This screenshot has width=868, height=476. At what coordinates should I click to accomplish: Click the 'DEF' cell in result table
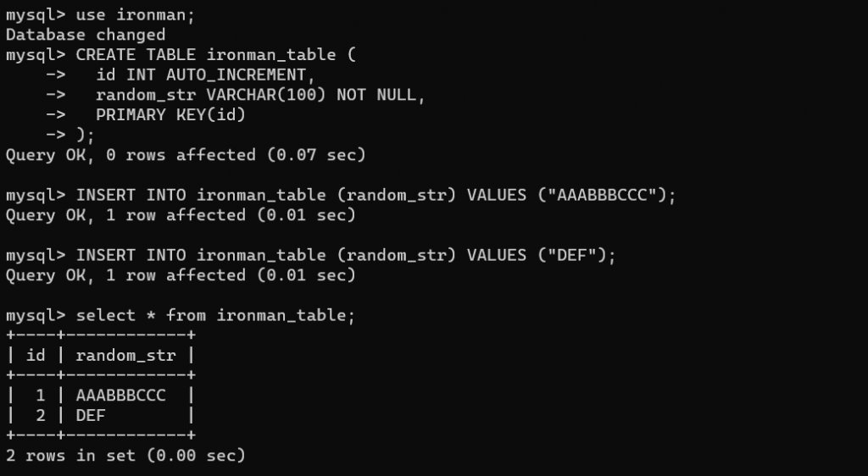[91, 415]
